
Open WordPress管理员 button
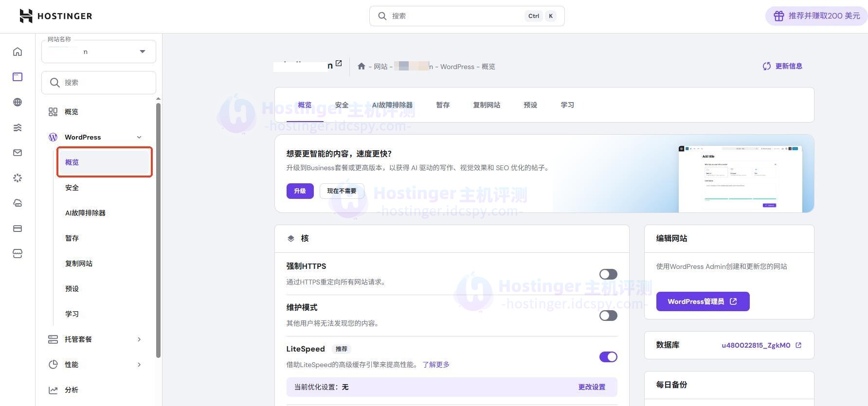click(x=703, y=301)
